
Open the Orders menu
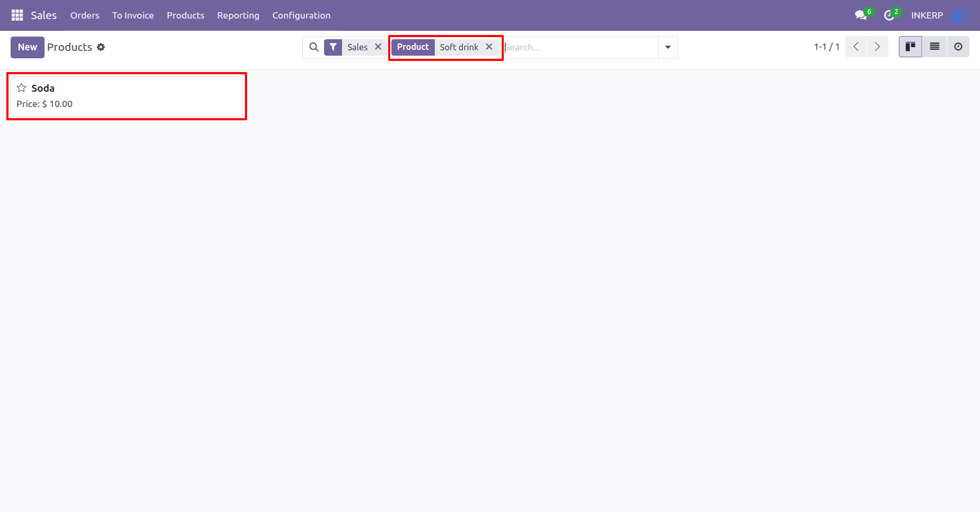click(x=85, y=15)
